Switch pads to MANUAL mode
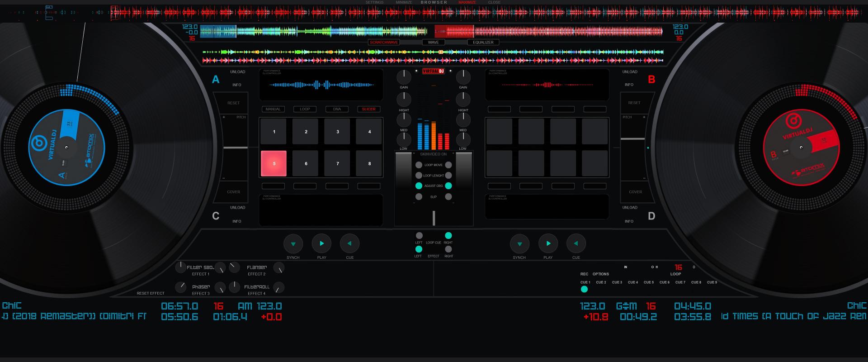The height and width of the screenshot is (362, 868). [x=273, y=109]
